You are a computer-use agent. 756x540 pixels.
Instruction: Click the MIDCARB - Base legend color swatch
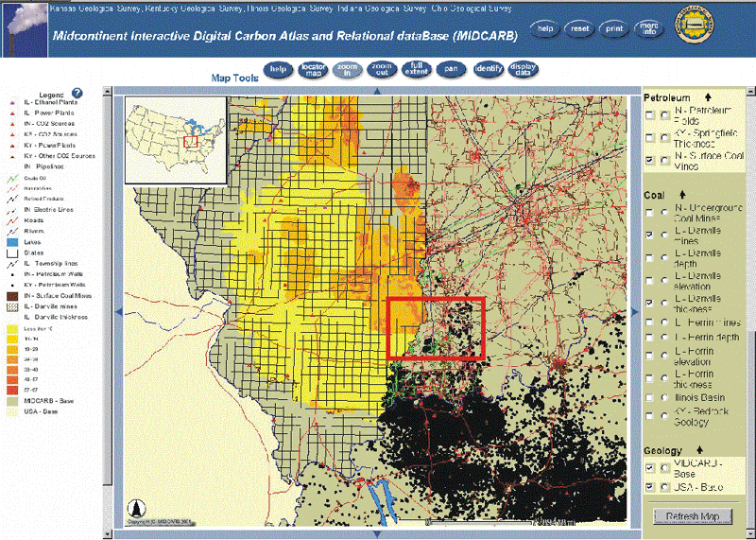12,401
